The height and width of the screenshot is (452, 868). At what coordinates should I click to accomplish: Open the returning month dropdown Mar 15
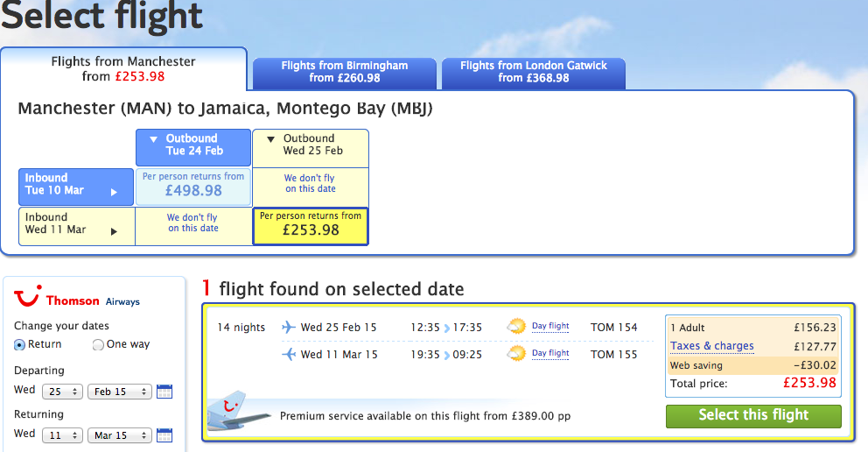120,435
